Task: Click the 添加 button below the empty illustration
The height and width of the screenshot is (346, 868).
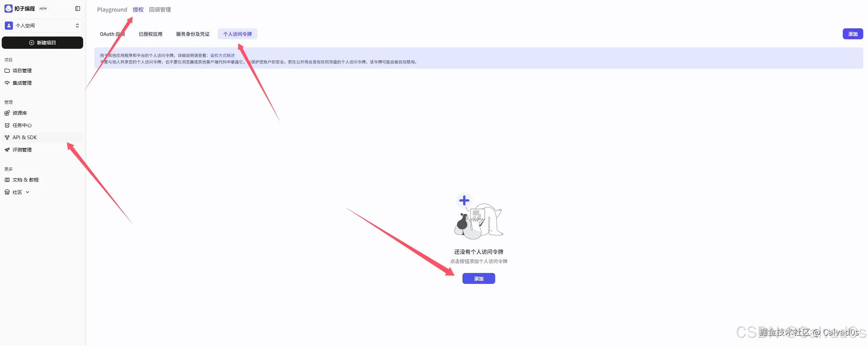Action: [478, 278]
